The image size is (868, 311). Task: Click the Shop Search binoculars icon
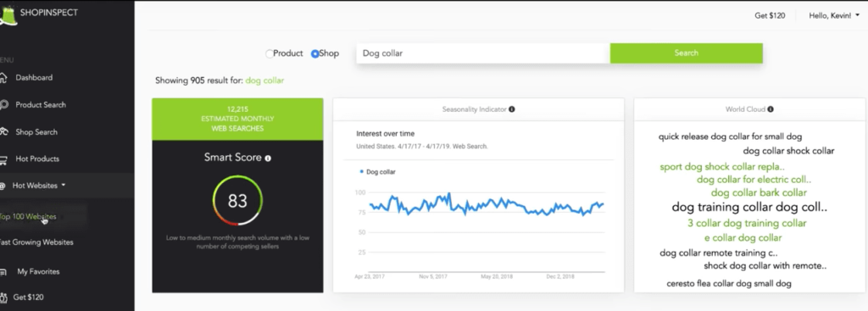click(3, 131)
